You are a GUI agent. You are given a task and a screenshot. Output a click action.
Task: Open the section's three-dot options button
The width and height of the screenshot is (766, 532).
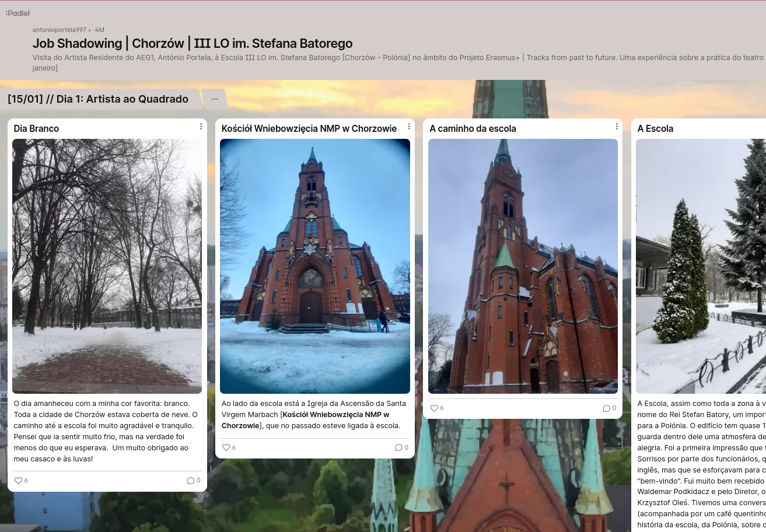click(x=215, y=99)
